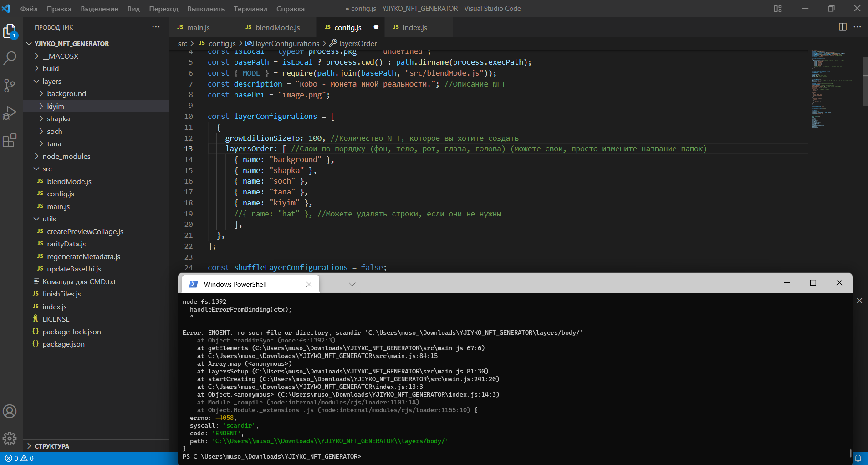Open package-lock.json file
Image resolution: width=868 pixels, height=465 pixels.
pos(96,332)
